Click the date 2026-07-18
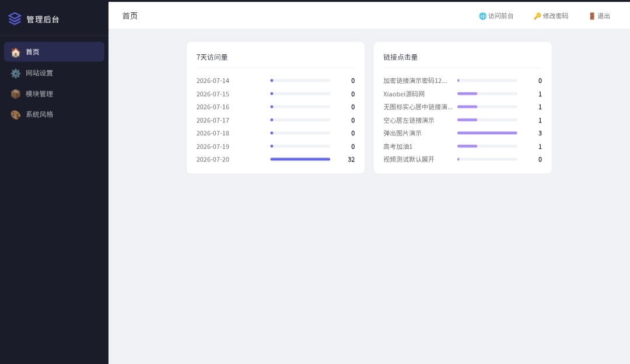This screenshot has width=630, height=364. click(x=212, y=133)
